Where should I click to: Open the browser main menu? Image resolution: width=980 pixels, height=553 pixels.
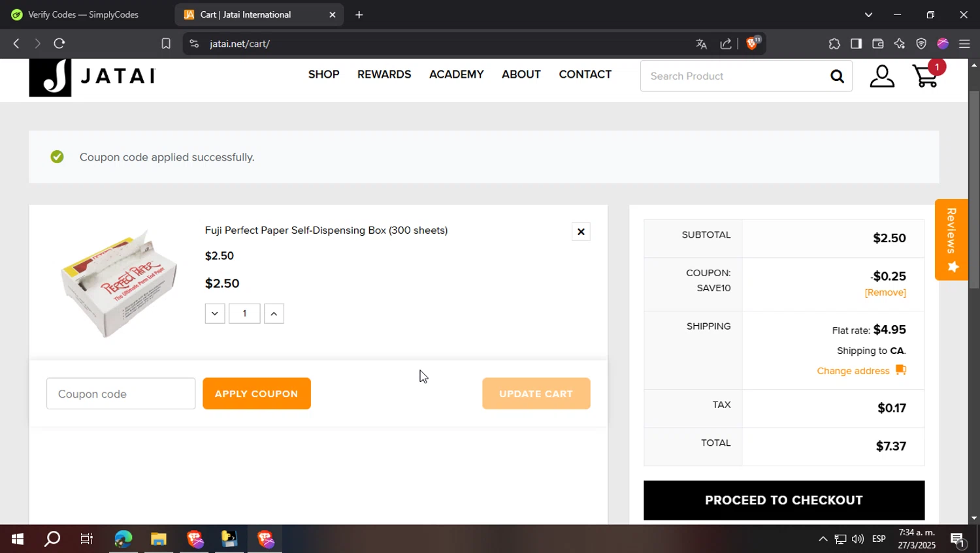coord(964,44)
